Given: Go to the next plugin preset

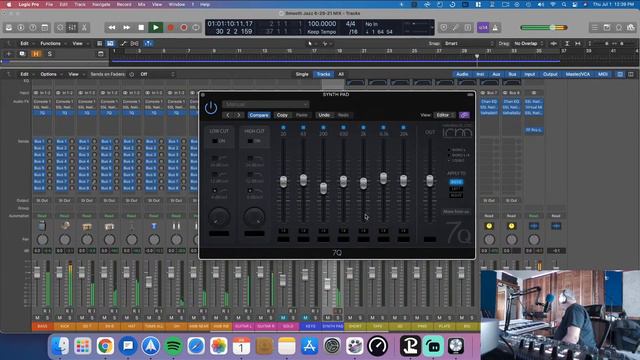Looking at the screenshot, I should pos(239,115).
